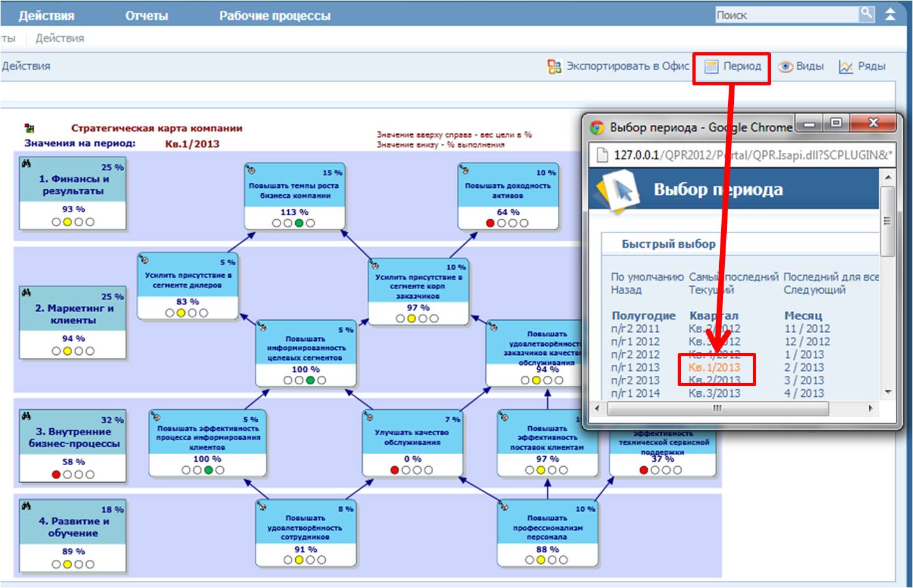Select half-year п/г1 2013
913x588 pixels.
[x=635, y=368]
